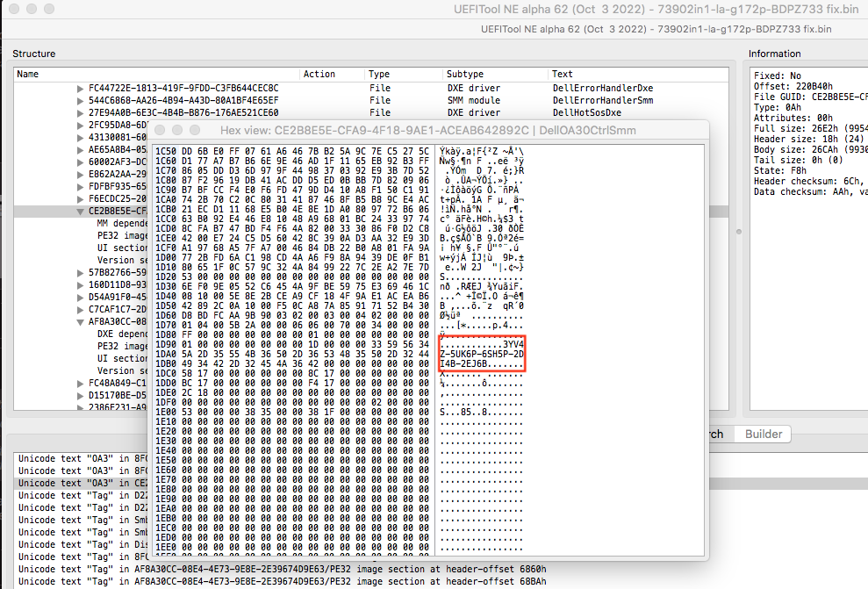
Task: Expand the AE65A8B4 tree item
Action: click(80, 149)
